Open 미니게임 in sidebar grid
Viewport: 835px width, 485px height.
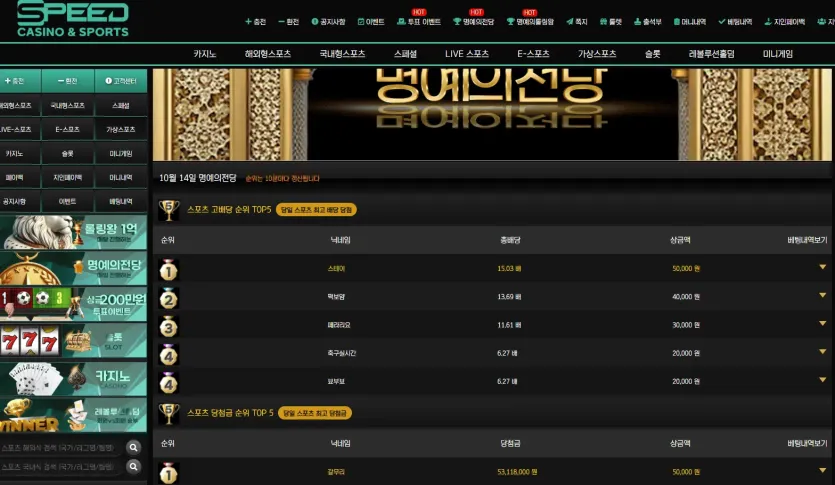[x=121, y=153]
